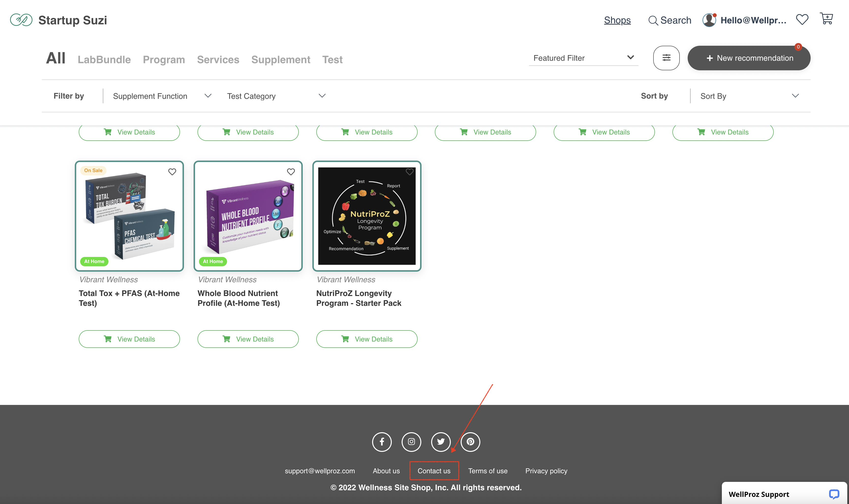This screenshot has width=849, height=504.
Task: Favorite Whole Blood Nutrient Profile product
Action: [291, 172]
